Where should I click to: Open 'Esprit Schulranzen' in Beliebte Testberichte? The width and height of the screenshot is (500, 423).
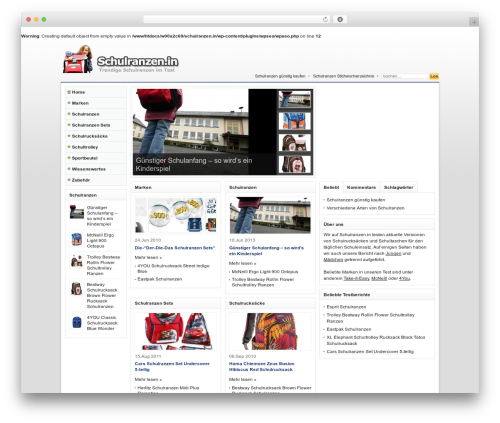point(346,307)
